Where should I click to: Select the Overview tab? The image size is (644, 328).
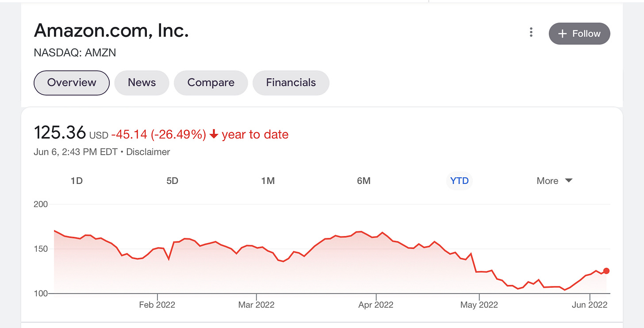[x=71, y=83]
